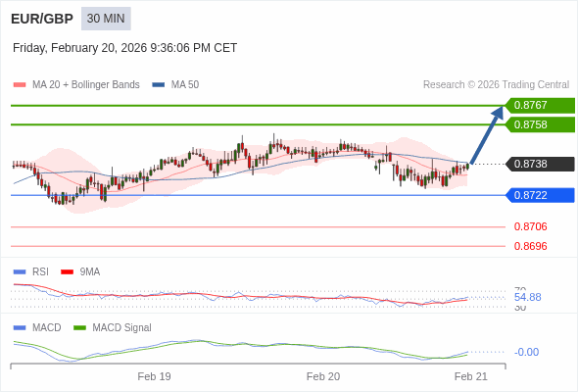Select the 0.8758 resistance price tag
This screenshot has height=392, width=578.
pyautogui.click(x=540, y=124)
